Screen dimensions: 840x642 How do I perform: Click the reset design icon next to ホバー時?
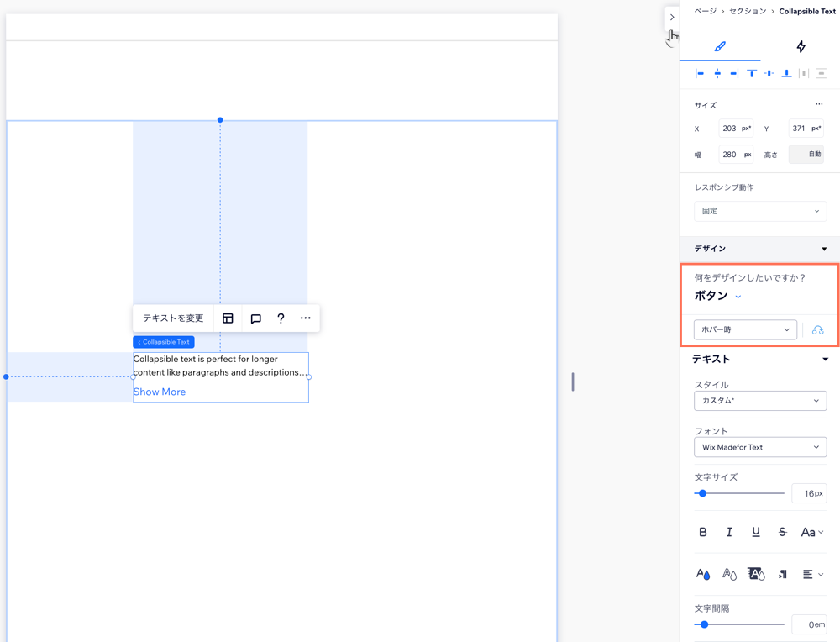816,329
